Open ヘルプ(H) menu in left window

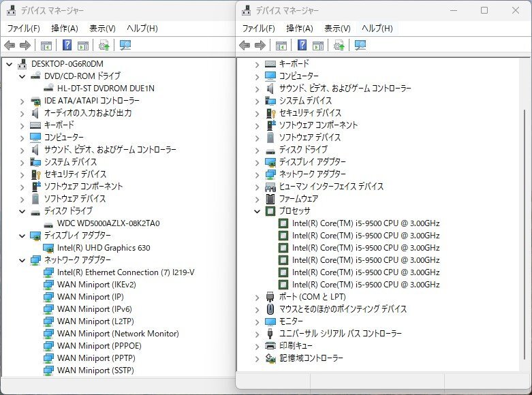click(x=142, y=28)
